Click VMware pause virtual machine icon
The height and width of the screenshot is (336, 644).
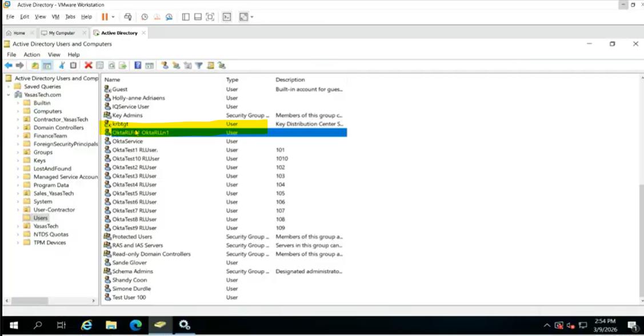click(105, 17)
